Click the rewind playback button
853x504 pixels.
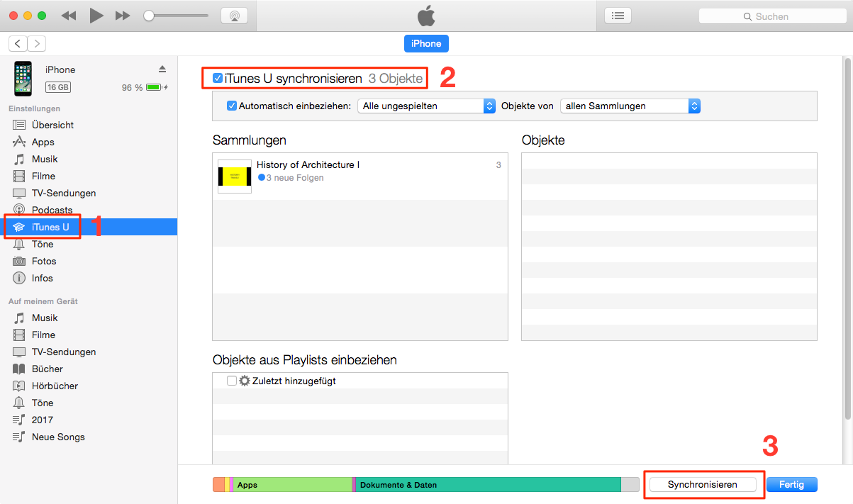[x=69, y=16]
